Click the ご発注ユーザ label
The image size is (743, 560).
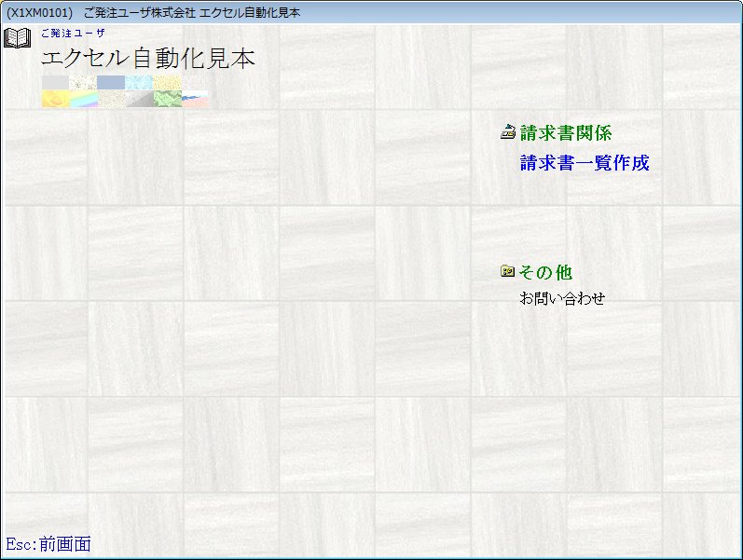73,33
